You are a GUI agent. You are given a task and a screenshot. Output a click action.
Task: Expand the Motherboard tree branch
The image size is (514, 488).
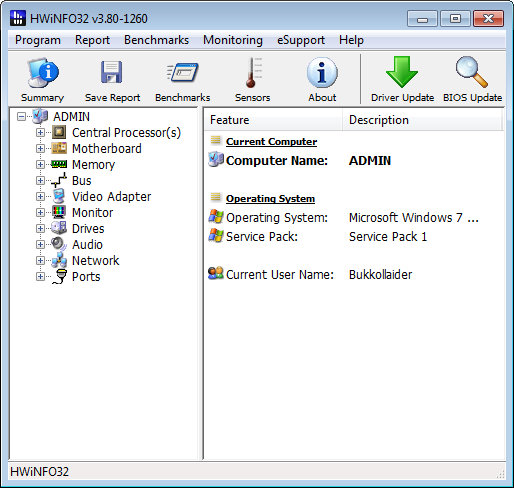tap(40, 149)
